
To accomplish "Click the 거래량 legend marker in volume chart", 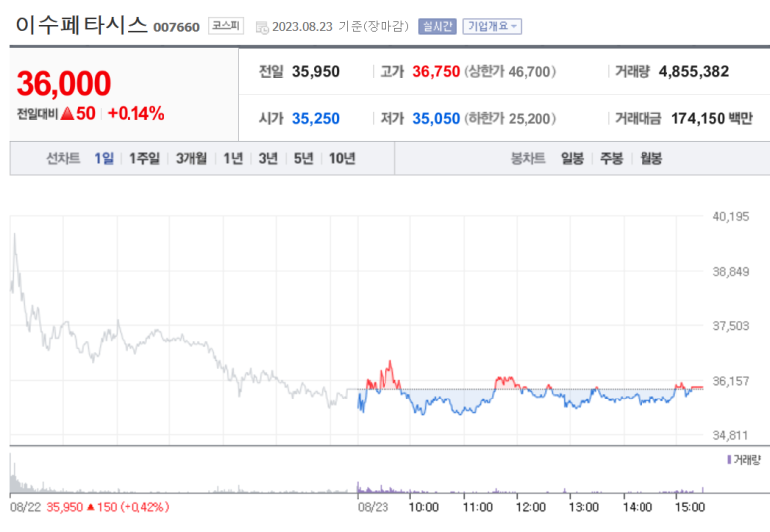I will point(729,460).
